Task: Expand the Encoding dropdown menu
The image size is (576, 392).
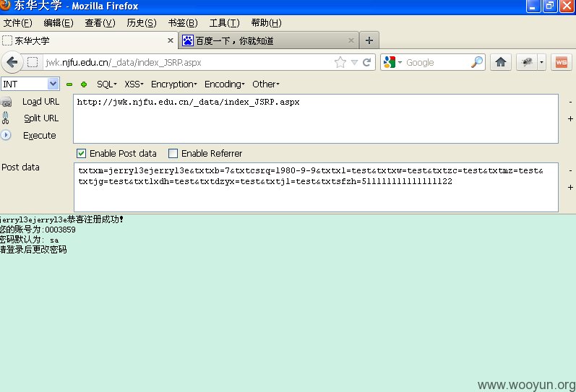Action: (225, 84)
